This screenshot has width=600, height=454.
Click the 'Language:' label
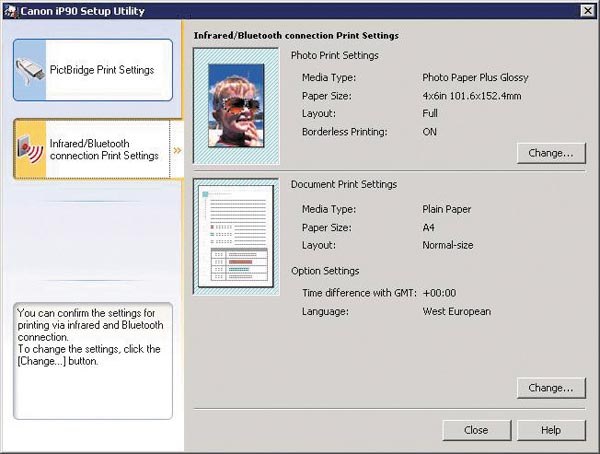[x=325, y=312]
